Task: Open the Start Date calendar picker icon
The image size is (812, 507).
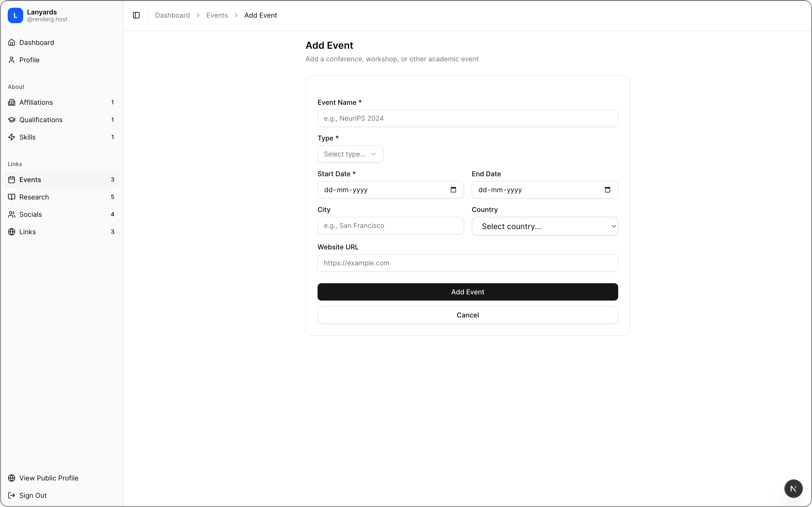Action: pyautogui.click(x=453, y=190)
